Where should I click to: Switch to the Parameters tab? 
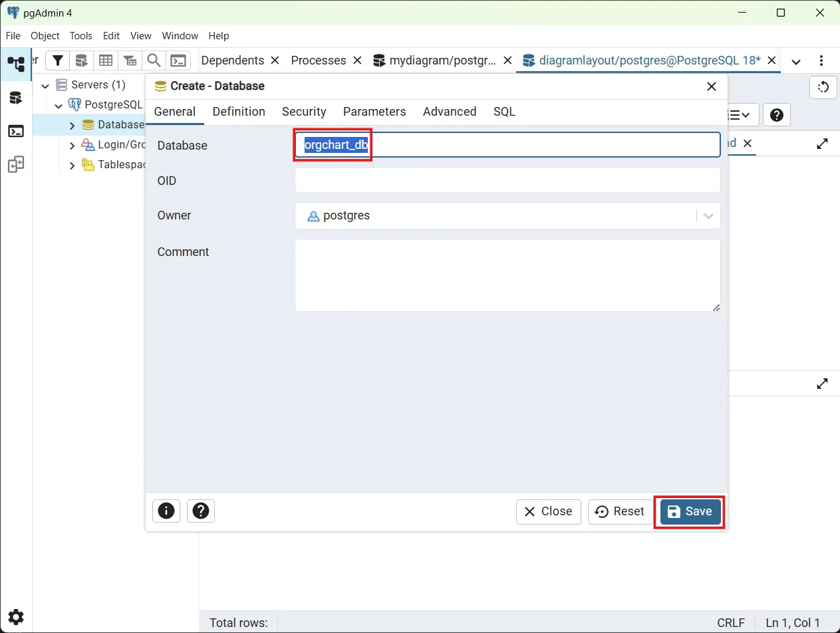click(x=374, y=112)
